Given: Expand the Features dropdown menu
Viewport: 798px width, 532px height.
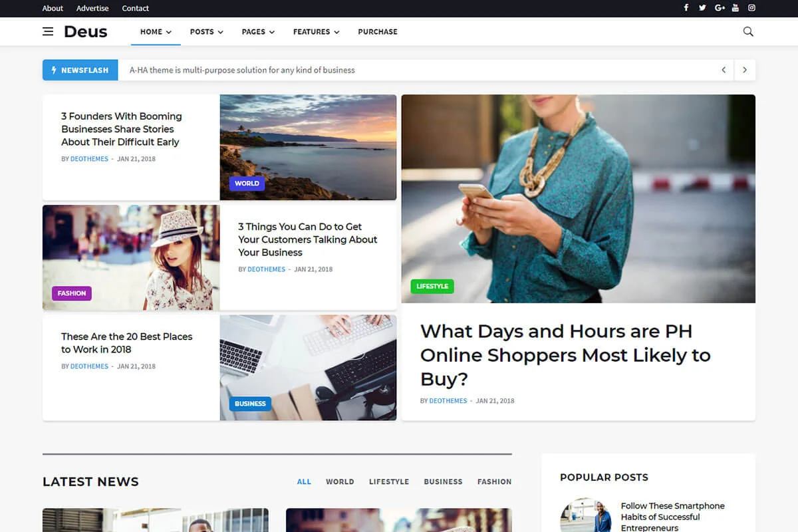Looking at the screenshot, I should (x=316, y=31).
